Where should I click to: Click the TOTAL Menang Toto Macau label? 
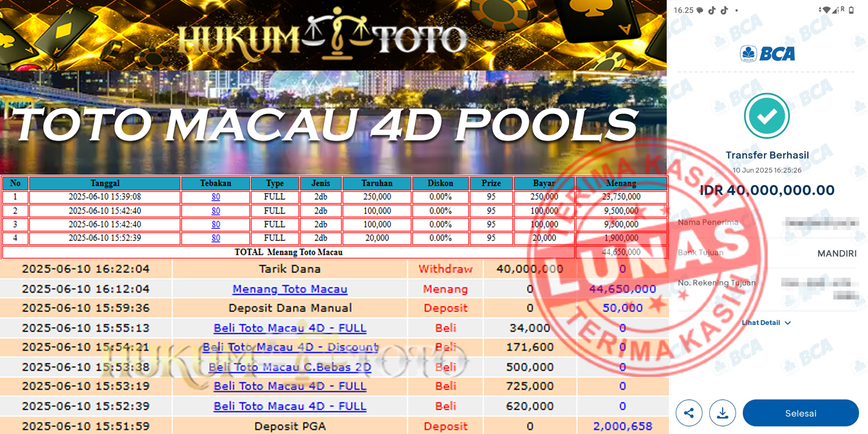tap(289, 252)
